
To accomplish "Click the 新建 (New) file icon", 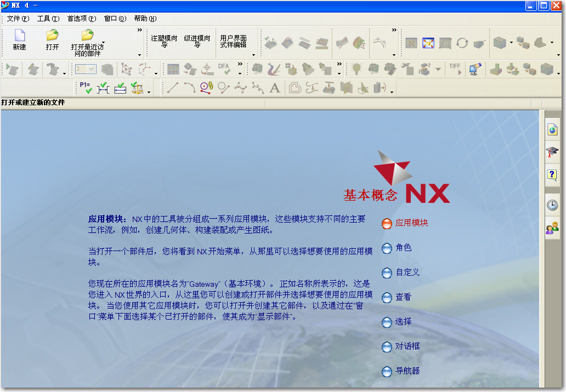I will point(20,36).
